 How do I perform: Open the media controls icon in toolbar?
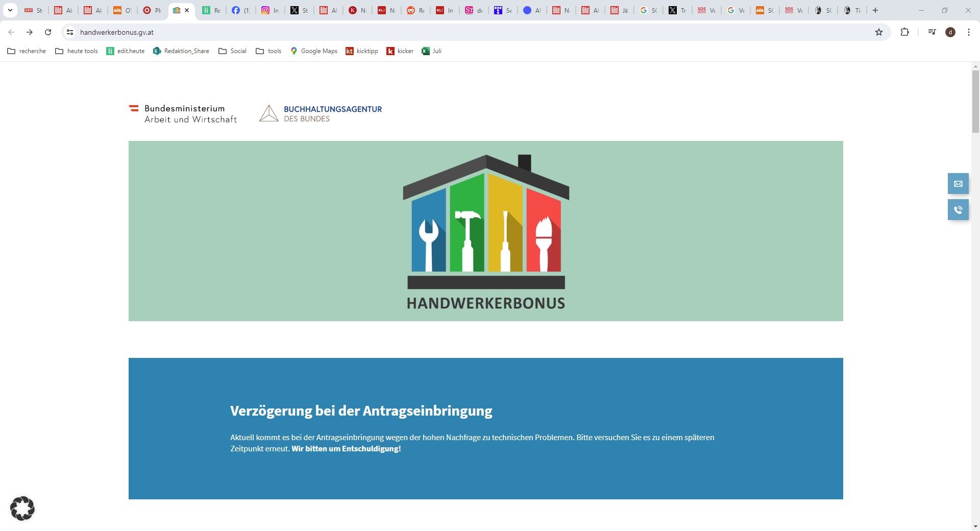932,32
